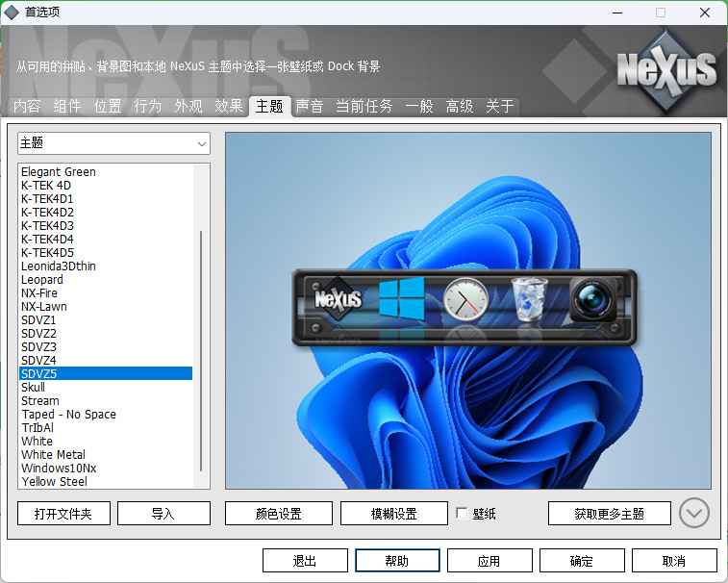Choose the Taped - No Space theme
The image size is (728, 583).
pyautogui.click(x=106, y=415)
